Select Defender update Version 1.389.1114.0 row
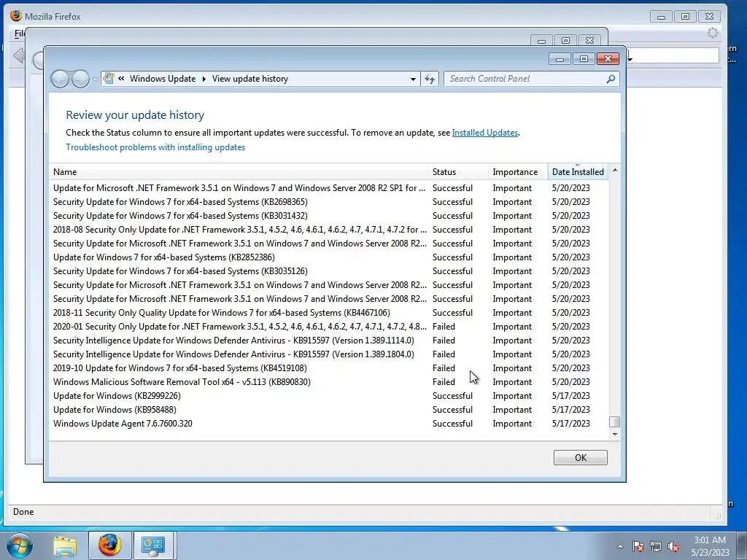 [329, 341]
